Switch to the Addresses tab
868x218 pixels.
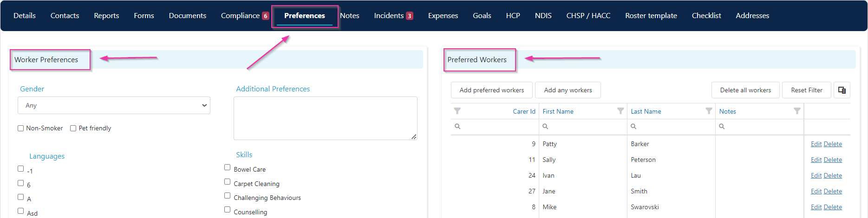752,16
